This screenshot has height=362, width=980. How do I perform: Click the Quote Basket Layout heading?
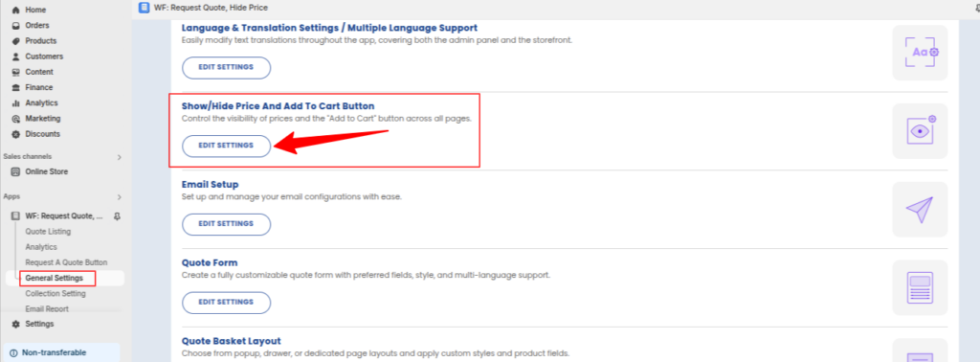coord(232,341)
